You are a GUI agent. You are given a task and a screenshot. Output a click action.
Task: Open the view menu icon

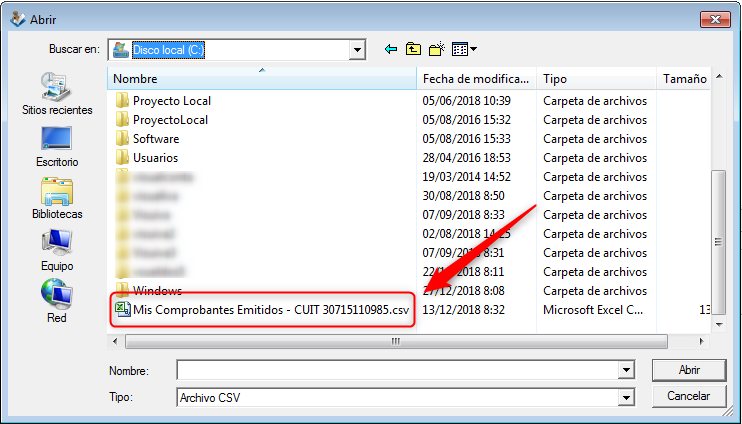[463, 49]
